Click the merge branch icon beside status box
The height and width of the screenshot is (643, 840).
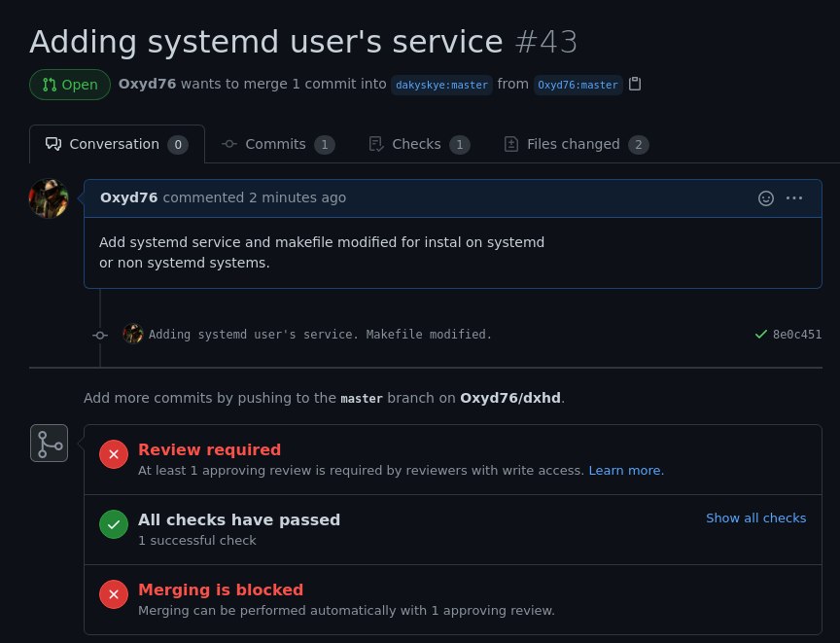pyautogui.click(x=50, y=444)
